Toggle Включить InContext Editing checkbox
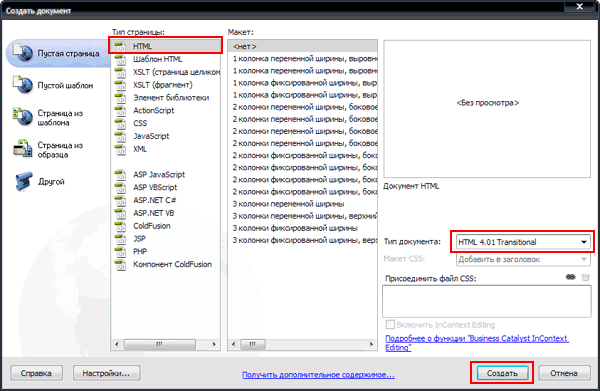600x391 pixels. point(390,325)
